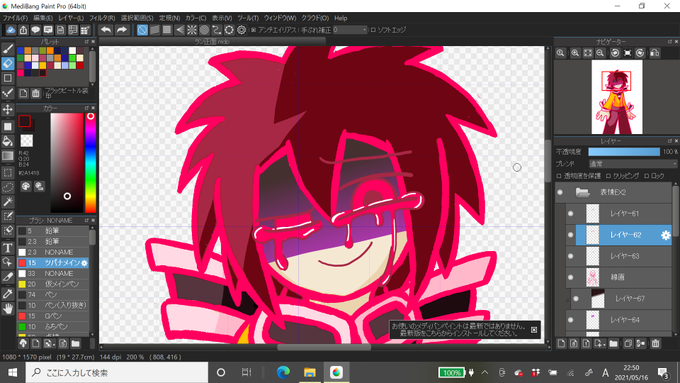Select the Bucket fill tool

click(8, 141)
